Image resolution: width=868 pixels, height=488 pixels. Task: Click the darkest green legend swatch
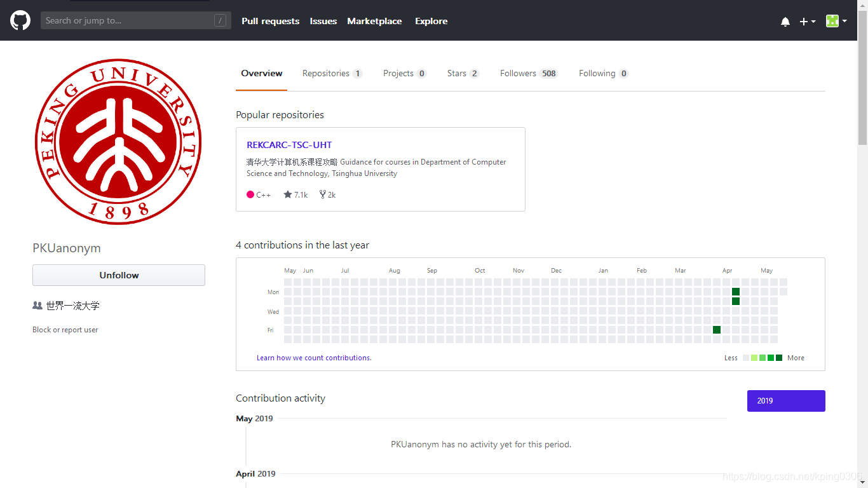click(x=779, y=358)
